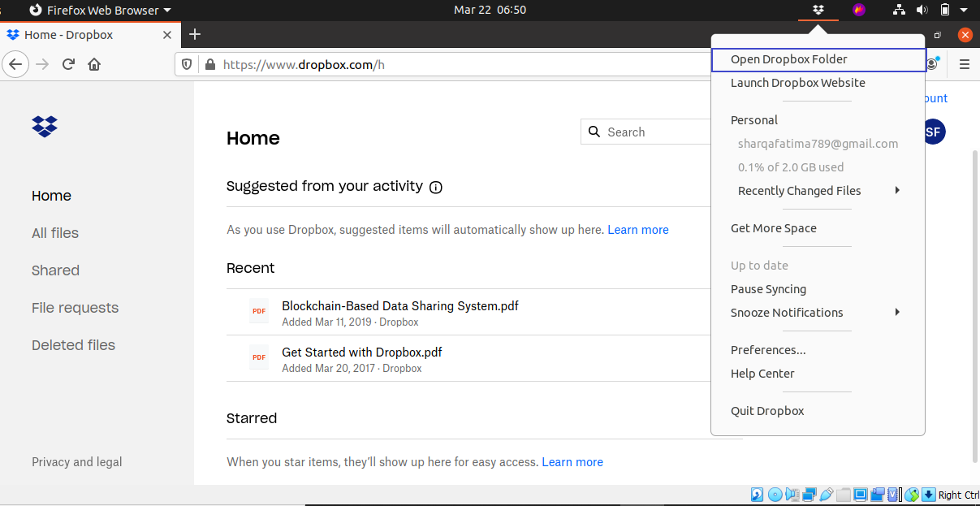980x506 pixels.
Task: Click the PDF icon for Get Started with Dropbox
Action: [259, 357]
